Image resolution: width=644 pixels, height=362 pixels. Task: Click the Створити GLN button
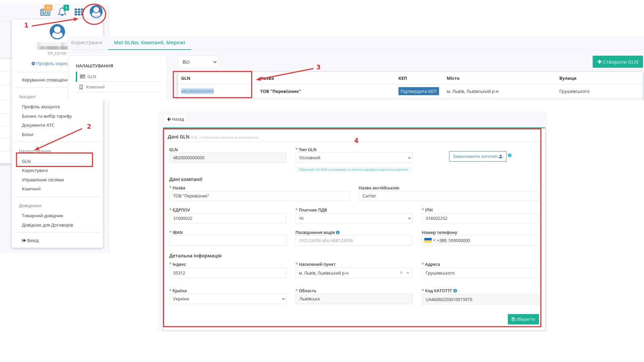click(x=618, y=62)
